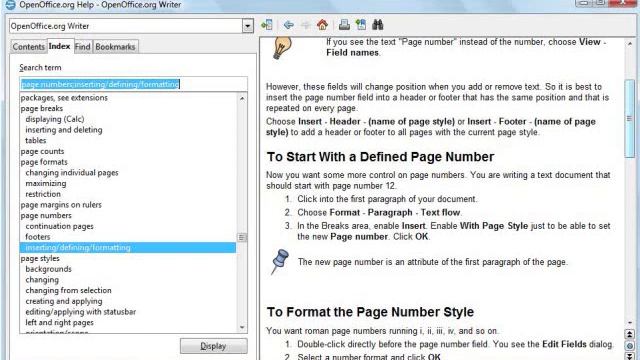Select the 'page styles' index entry

pyautogui.click(x=40, y=258)
